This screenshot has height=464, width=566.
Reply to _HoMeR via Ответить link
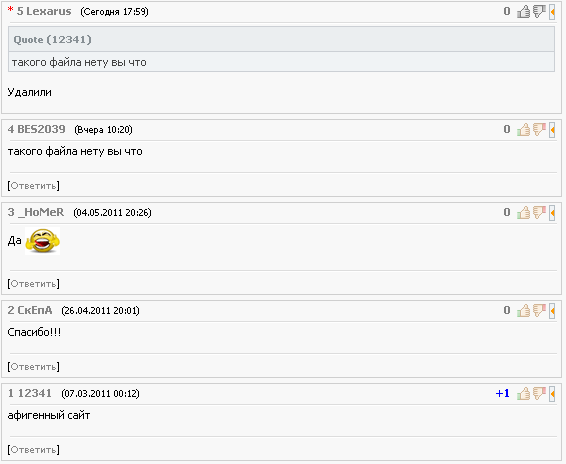[34, 283]
